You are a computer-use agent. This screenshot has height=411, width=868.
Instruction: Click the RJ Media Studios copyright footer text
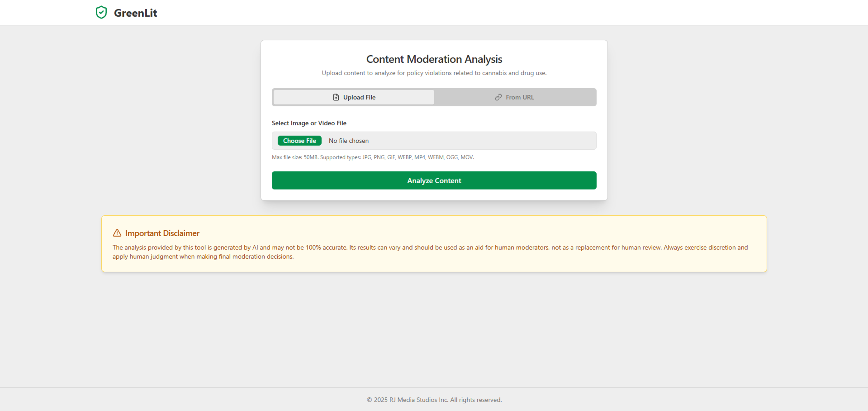tap(434, 400)
